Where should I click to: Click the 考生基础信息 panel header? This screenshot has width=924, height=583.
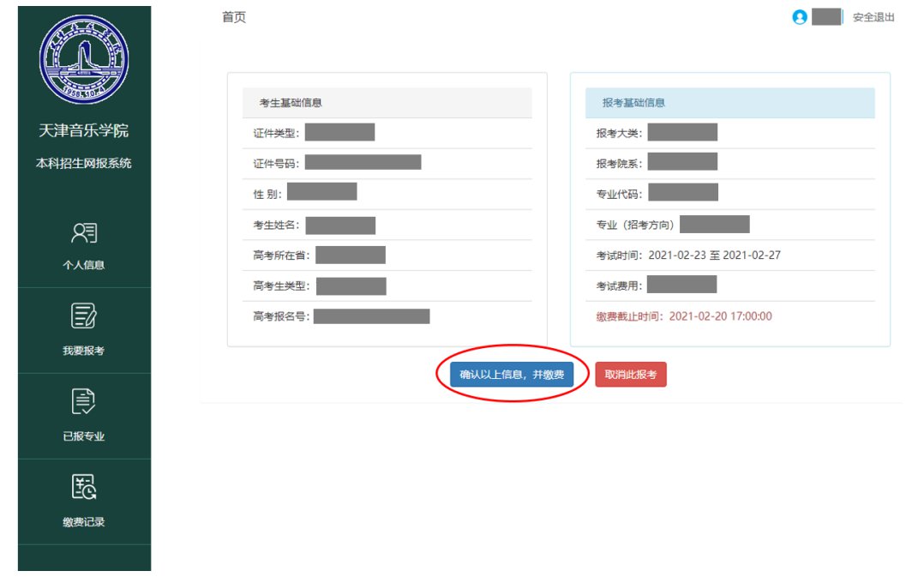tap(387, 103)
